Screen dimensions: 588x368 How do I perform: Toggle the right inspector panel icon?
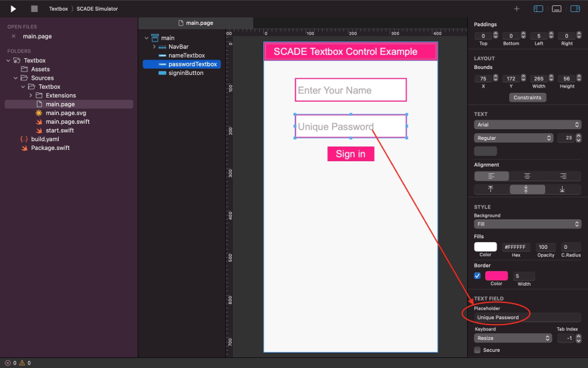click(575, 9)
